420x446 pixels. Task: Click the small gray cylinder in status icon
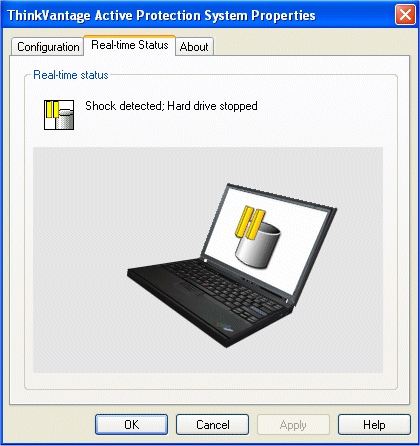65,120
